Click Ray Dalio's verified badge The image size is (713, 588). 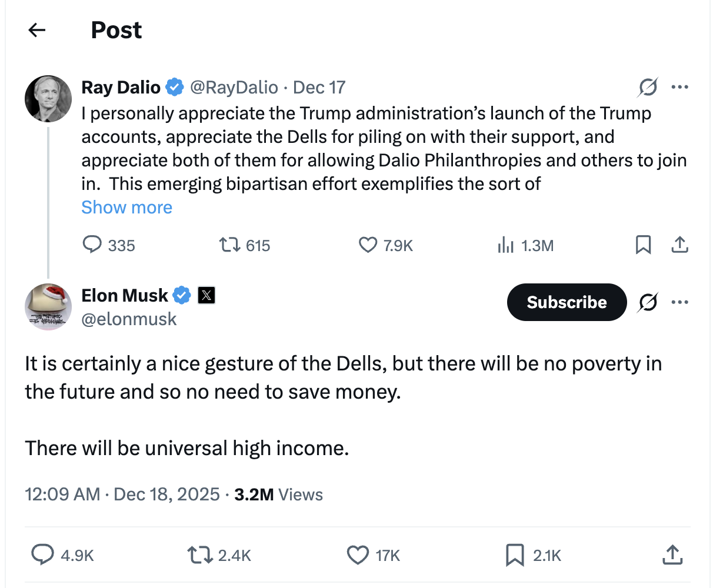tap(174, 86)
